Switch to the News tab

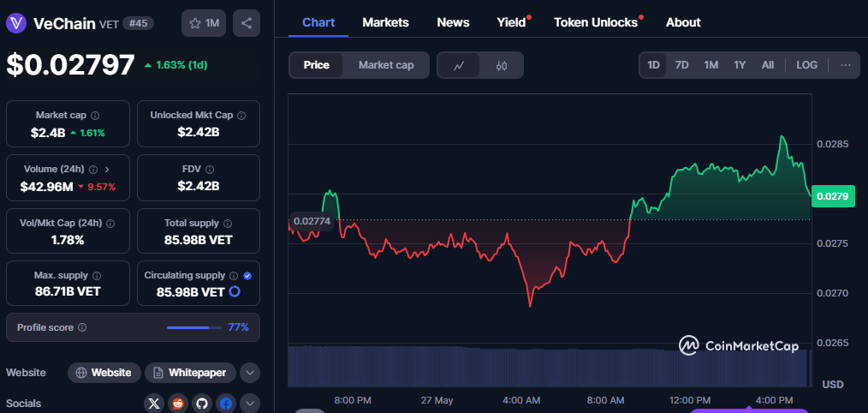[453, 23]
